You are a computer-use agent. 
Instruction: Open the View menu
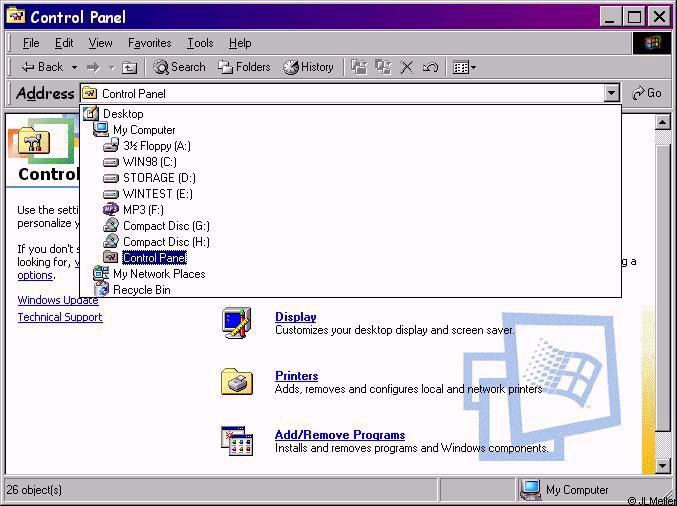100,43
